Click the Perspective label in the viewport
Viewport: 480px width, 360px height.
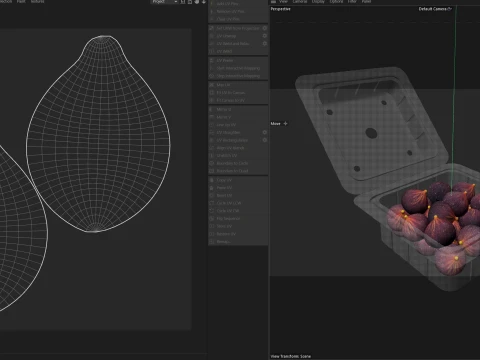[x=281, y=9]
